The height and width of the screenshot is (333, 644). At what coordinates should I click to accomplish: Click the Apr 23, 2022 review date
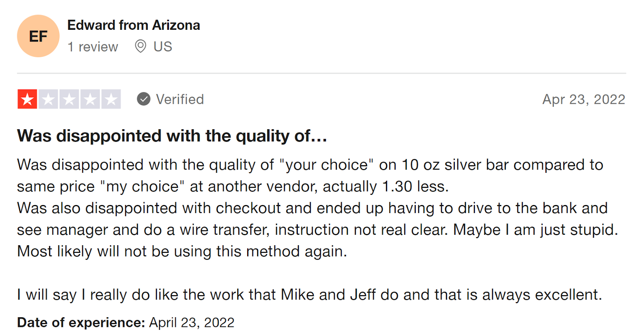click(x=584, y=99)
